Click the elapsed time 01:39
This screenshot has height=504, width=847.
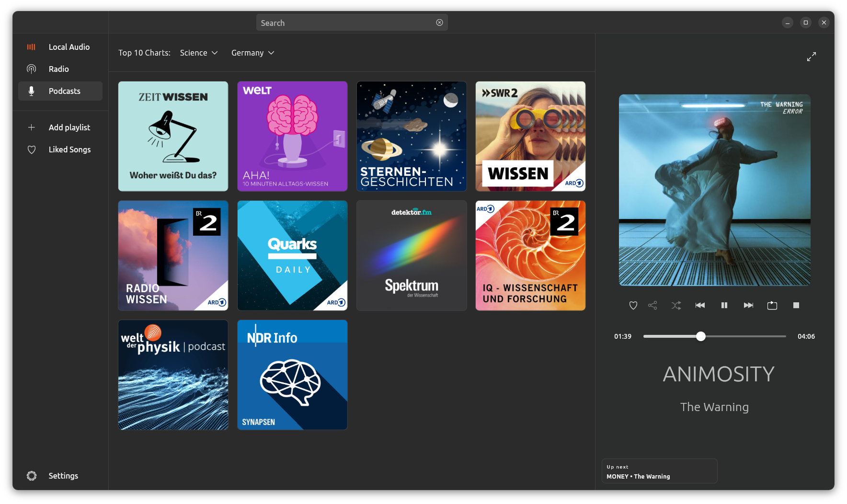click(623, 336)
